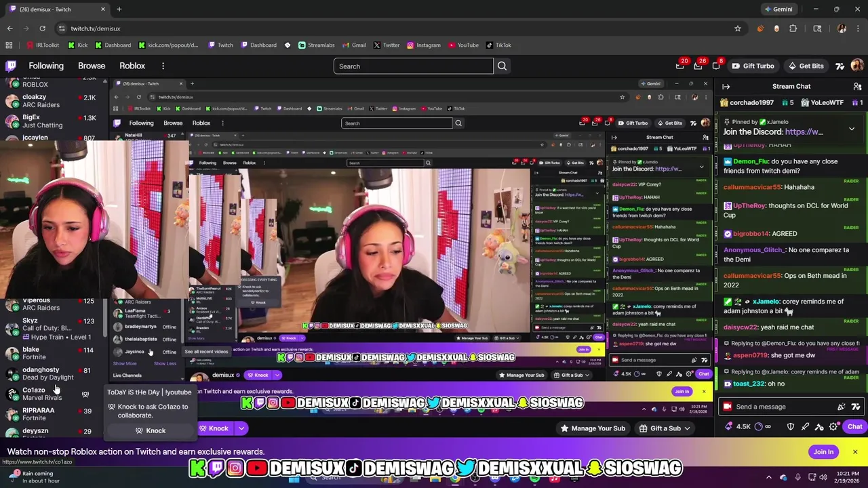The height and width of the screenshot is (488, 868).
Task: Dismiss the Roblox banner with X
Action: 855,451
